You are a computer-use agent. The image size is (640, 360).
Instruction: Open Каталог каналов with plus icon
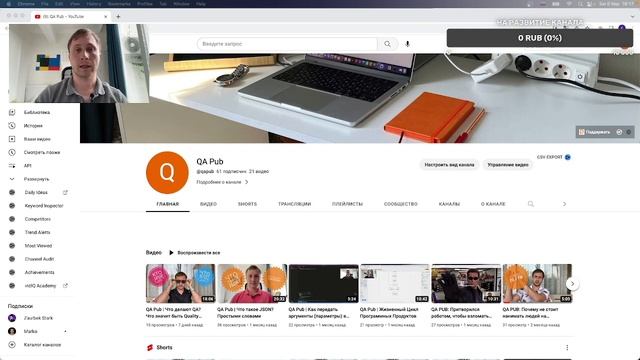click(42, 345)
